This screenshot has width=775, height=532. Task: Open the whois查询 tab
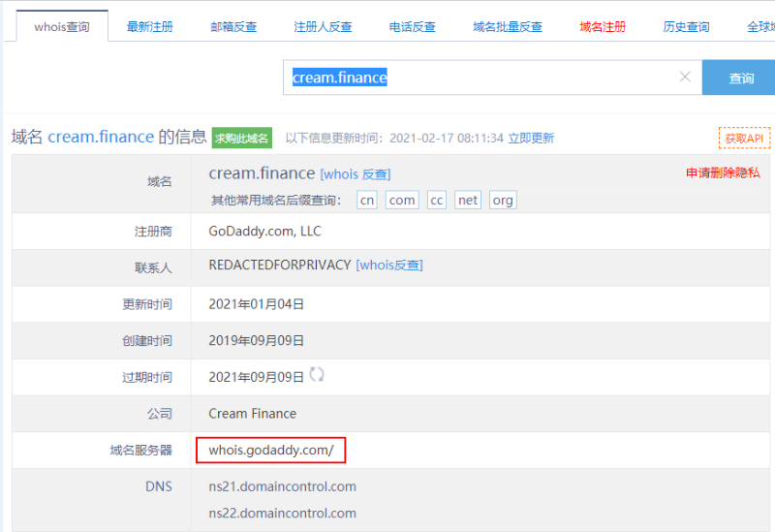click(62, 27)
